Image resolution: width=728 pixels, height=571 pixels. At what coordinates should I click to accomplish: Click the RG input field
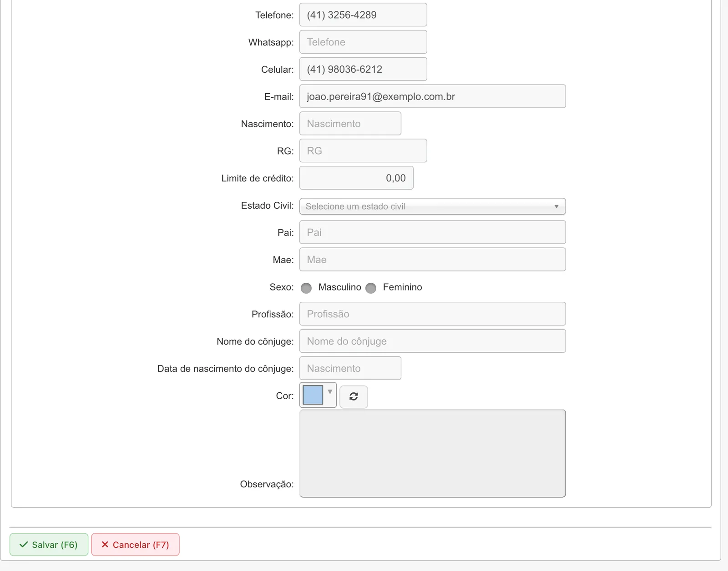(x=363, y=150)
